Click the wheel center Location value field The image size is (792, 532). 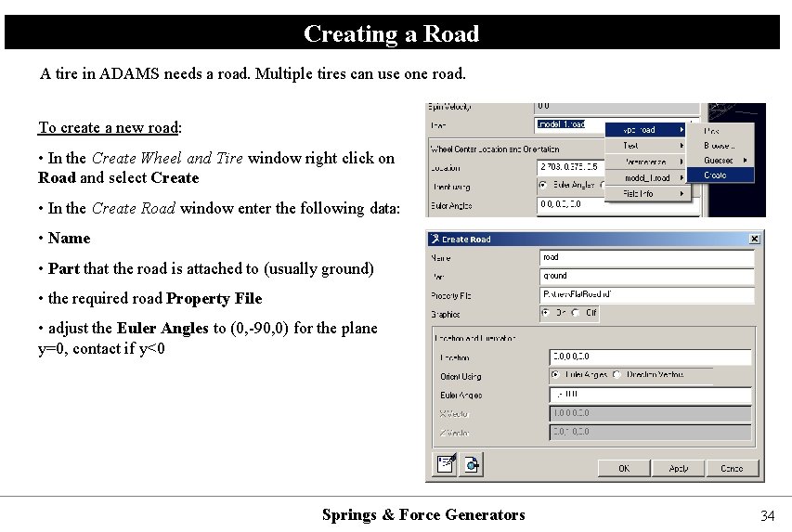(x=570, y=167)
